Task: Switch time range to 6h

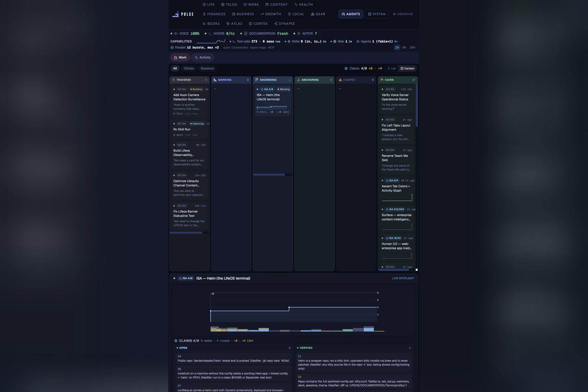Action: coord(404,47)
